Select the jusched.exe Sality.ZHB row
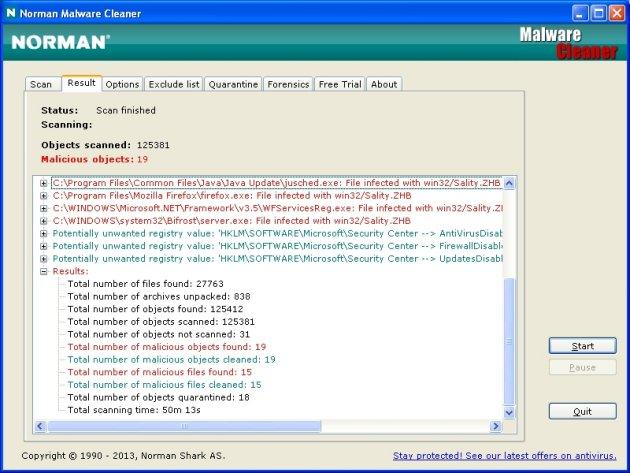 point(276,183)
